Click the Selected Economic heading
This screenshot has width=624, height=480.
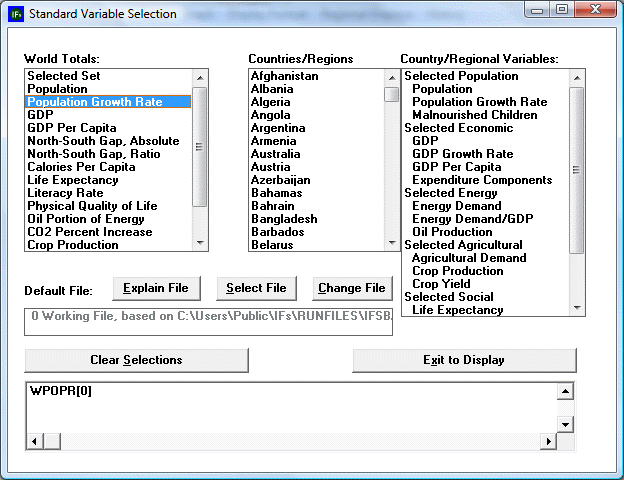(x=459, y=128)
